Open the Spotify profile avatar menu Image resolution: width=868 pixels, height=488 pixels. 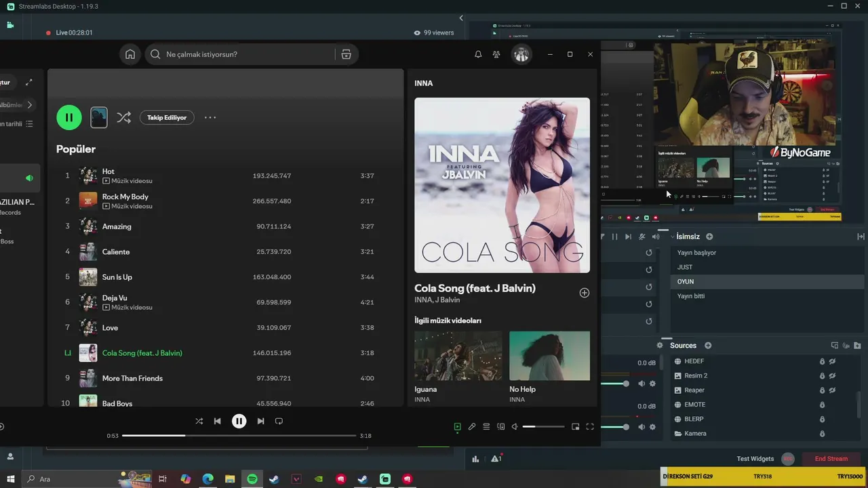coord(521,54)
